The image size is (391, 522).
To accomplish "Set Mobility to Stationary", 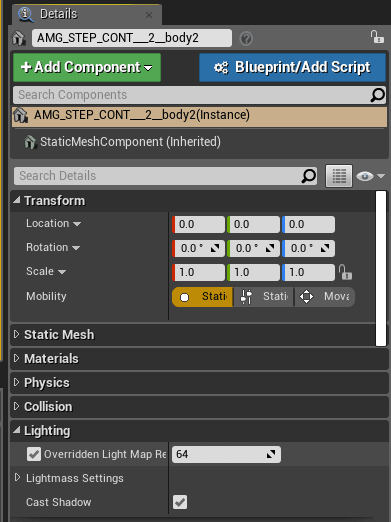I will (264, 297).
